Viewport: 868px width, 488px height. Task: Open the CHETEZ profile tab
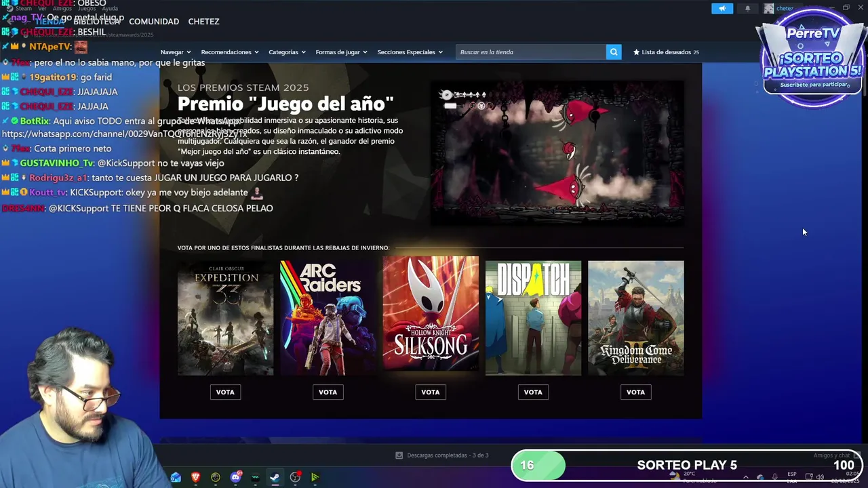(x=203, y=22)
